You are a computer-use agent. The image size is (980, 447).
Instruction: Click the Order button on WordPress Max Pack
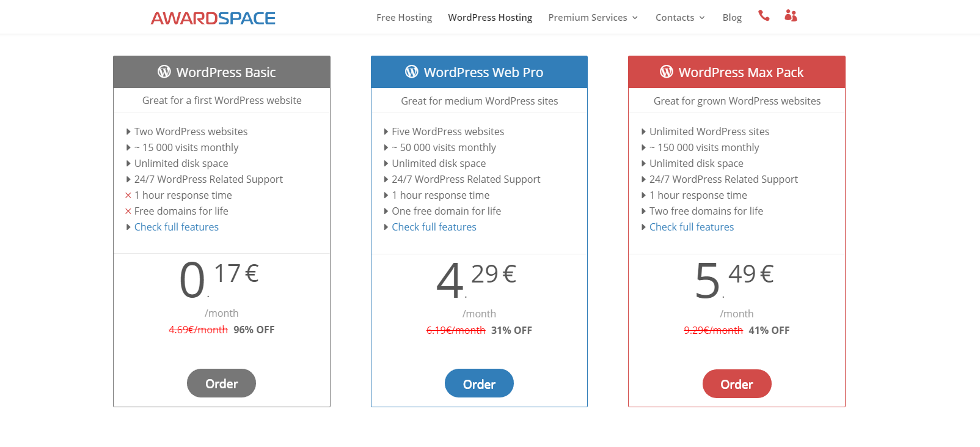737,383
